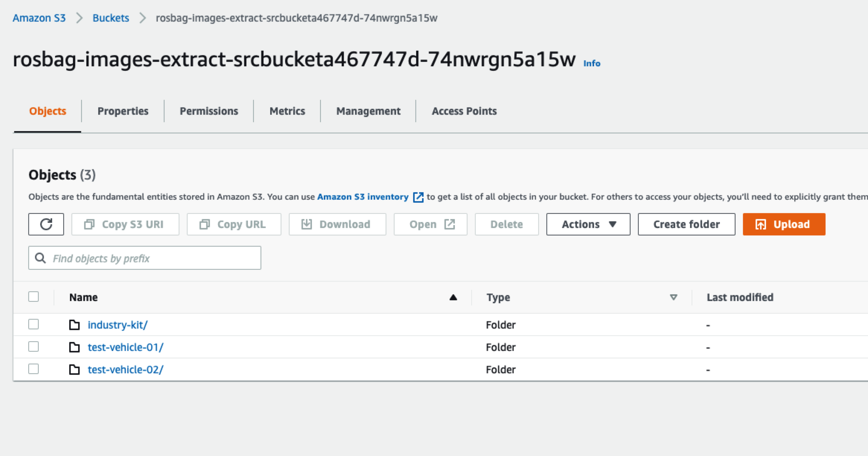Check the test-vehicle-01/ row checkbox
The width and height of the screenshot is (868, 456).
(33, 346)
